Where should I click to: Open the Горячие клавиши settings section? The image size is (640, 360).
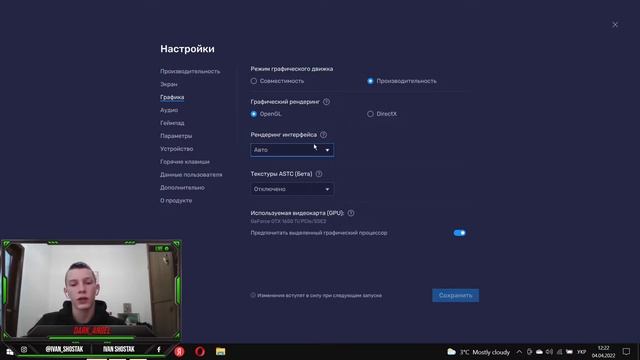point(185,162)
